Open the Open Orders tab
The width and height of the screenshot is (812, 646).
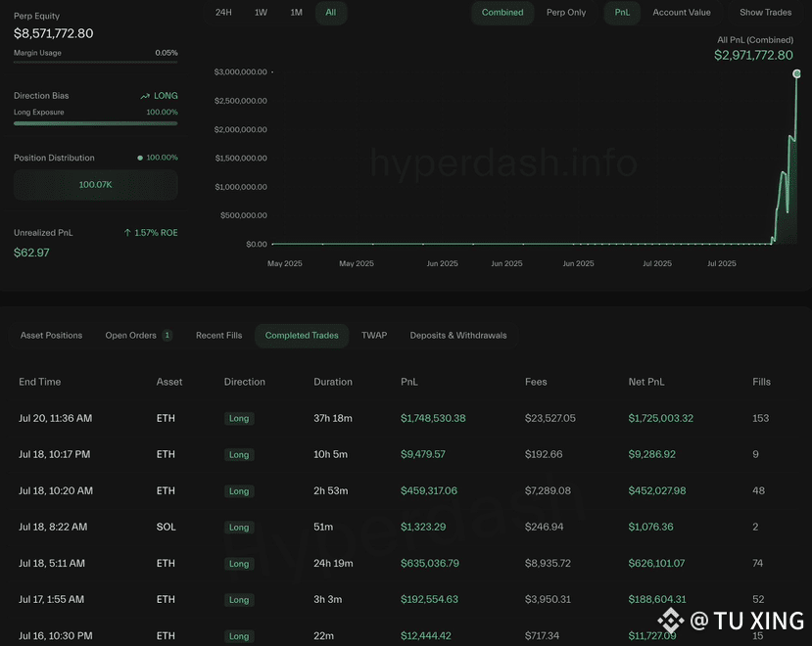click(138, 336)
